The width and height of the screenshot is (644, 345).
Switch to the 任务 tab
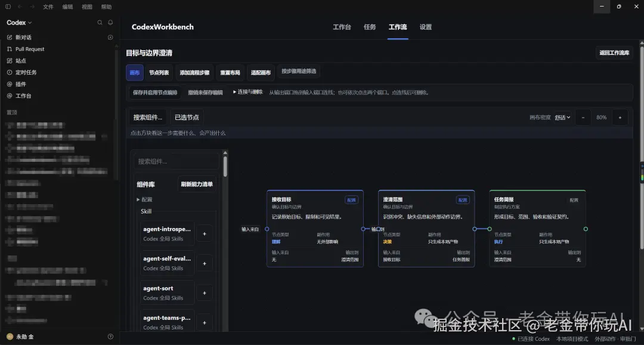[370, 27]
